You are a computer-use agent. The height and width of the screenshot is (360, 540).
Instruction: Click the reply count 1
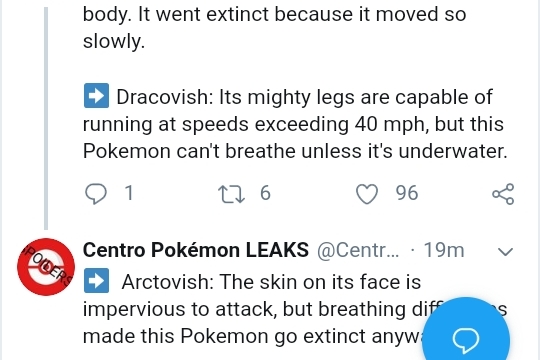pos(129,193)
